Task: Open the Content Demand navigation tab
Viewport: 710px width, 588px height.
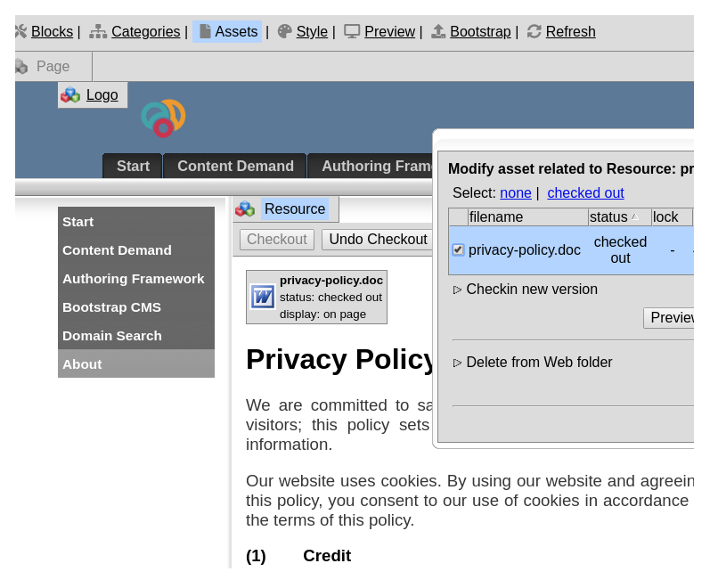Action: point(235,167)
